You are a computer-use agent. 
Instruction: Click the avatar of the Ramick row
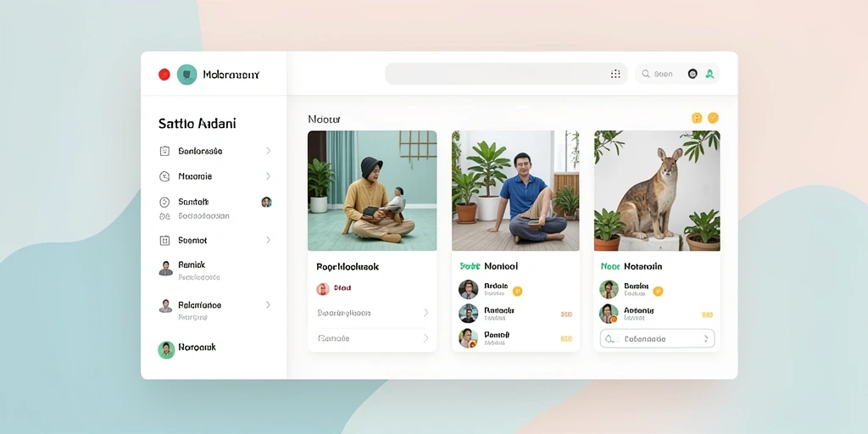tap(165, 269)
